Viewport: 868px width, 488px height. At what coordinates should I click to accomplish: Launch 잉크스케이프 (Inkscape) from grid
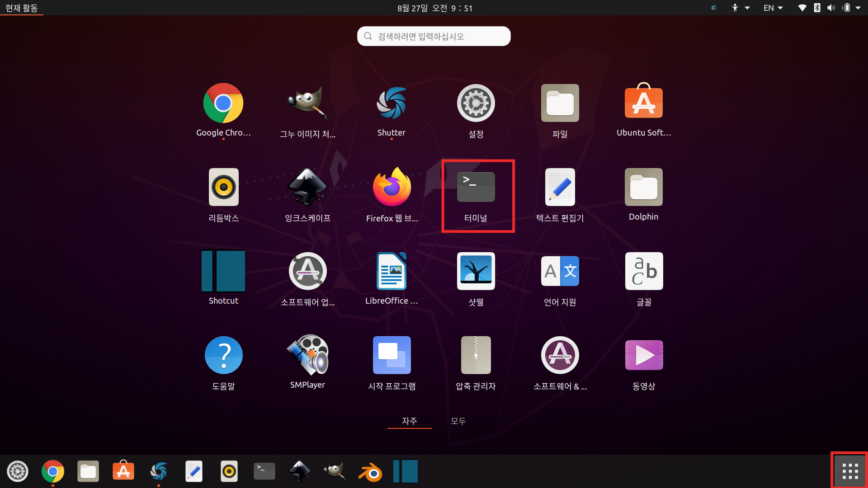click(307, 188)
